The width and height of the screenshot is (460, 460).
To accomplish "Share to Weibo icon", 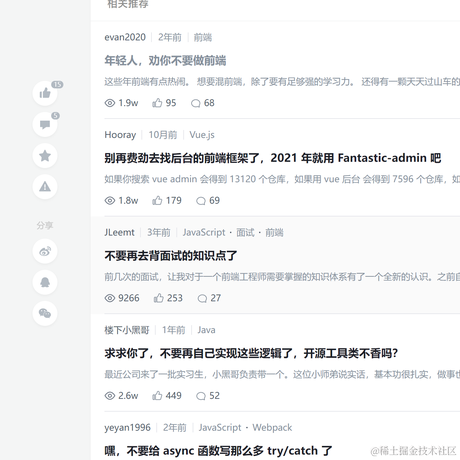I will click(45, 251).
